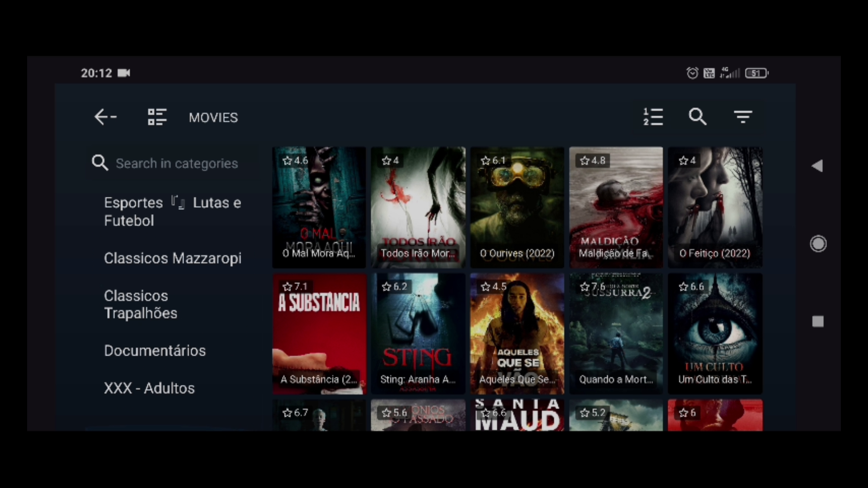The image size is (868, 488).
Task: Open the XXX - Adultos category
Action: 149,388
